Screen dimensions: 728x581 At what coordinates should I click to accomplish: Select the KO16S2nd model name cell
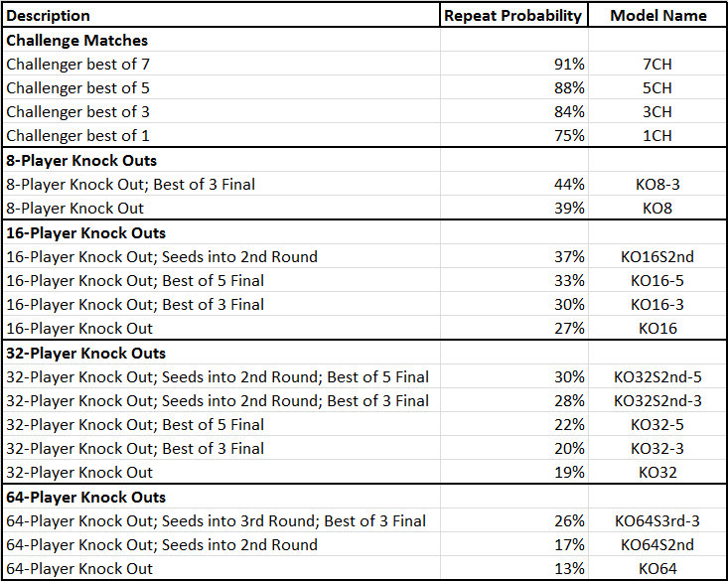(x=657, y=256)
